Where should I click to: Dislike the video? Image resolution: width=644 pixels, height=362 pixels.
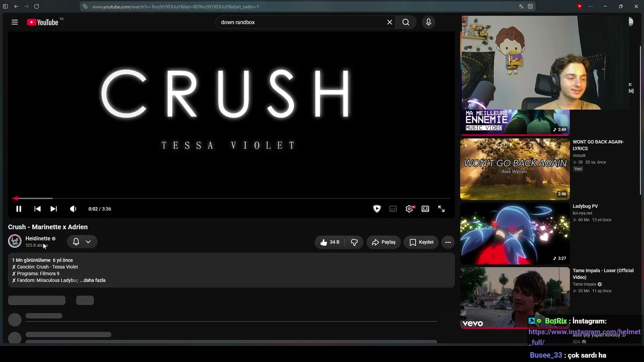[354, 242]
